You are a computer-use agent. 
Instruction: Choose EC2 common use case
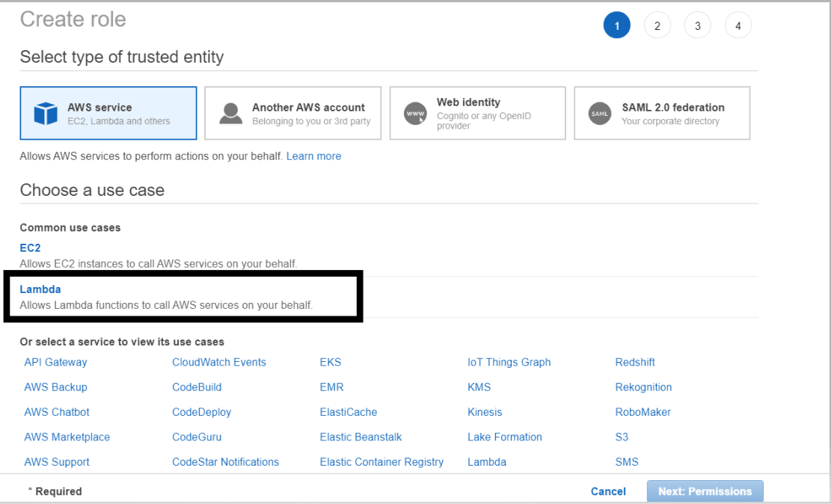30,248
